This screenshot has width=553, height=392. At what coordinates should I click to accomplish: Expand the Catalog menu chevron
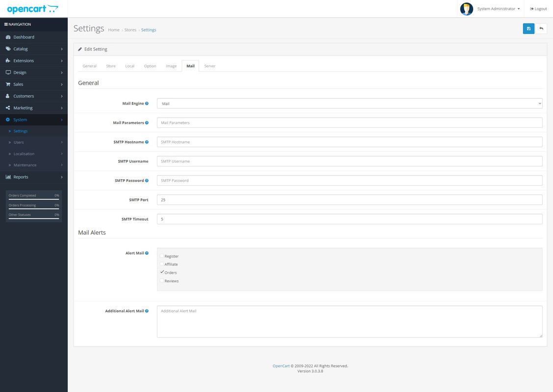(62, 49)
